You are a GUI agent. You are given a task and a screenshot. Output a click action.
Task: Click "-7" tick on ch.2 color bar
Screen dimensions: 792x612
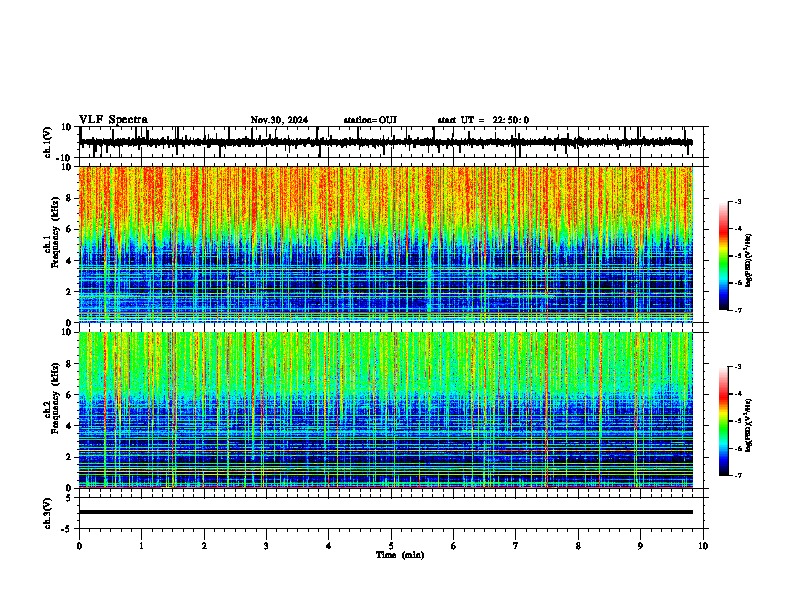point(738,476)
